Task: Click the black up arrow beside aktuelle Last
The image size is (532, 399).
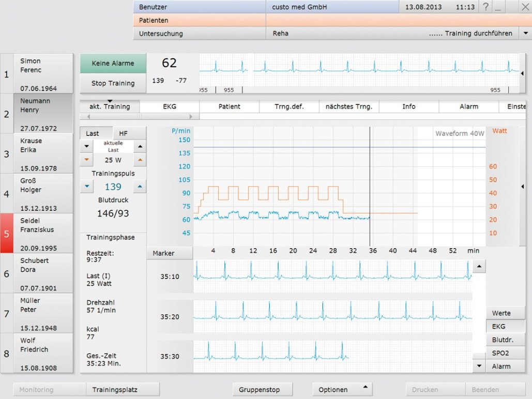Action: point(140,147)
